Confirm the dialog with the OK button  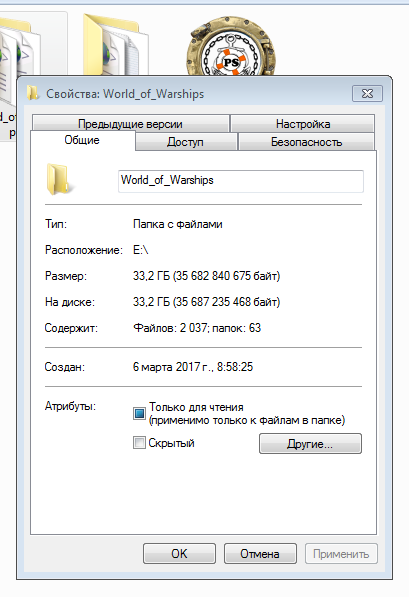click(x=179, y=554)
